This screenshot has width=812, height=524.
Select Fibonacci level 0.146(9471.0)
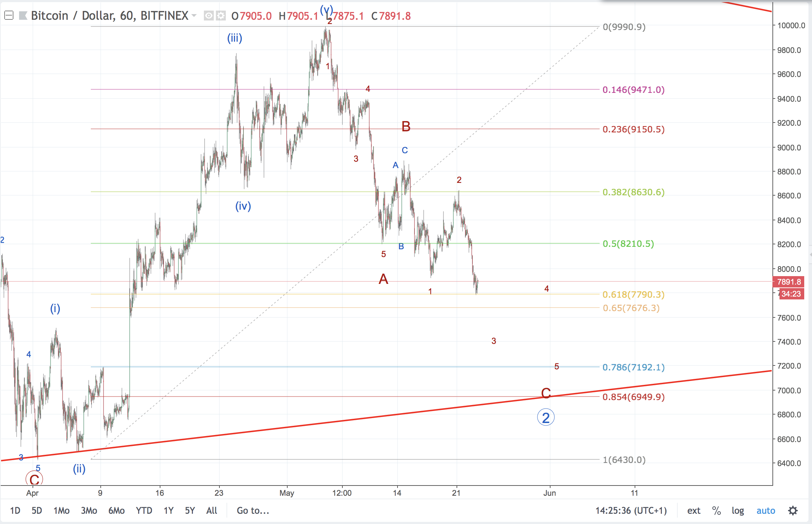[634, 90]
